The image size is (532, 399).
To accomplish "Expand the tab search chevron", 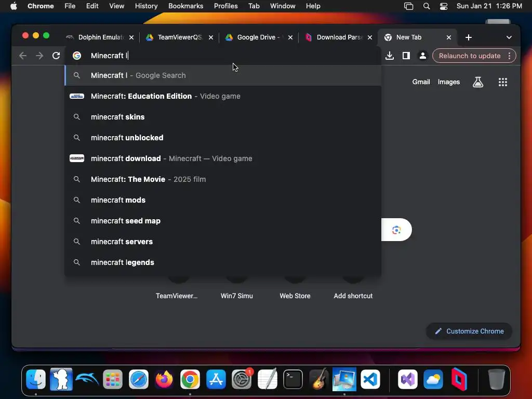I will tap(509, 37).
